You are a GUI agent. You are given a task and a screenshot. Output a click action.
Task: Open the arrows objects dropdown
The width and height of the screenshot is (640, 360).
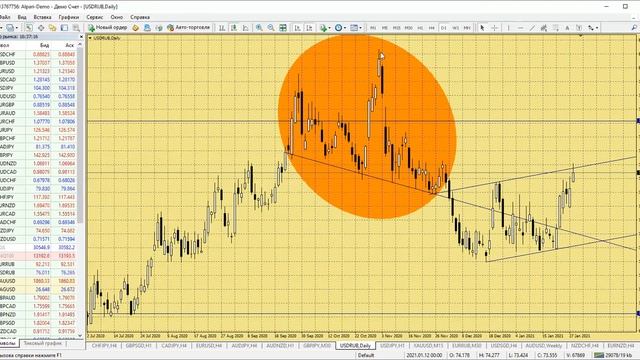tap(593, 28)
